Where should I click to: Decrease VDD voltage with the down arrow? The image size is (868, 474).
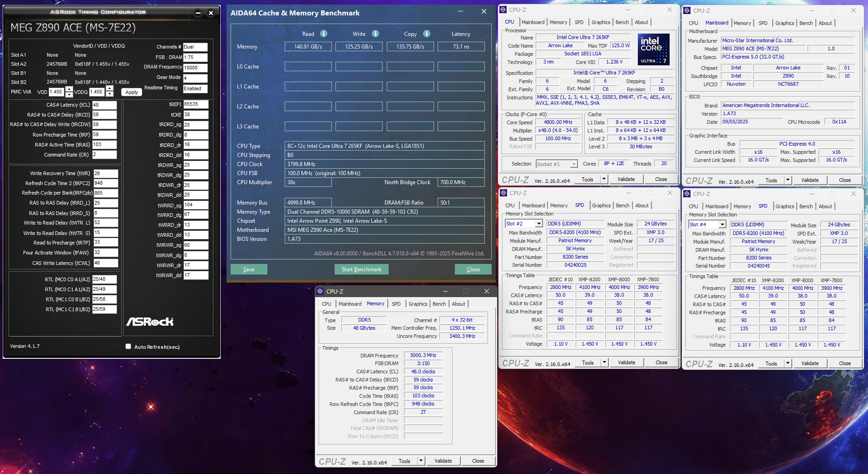[x=69, y=94]
